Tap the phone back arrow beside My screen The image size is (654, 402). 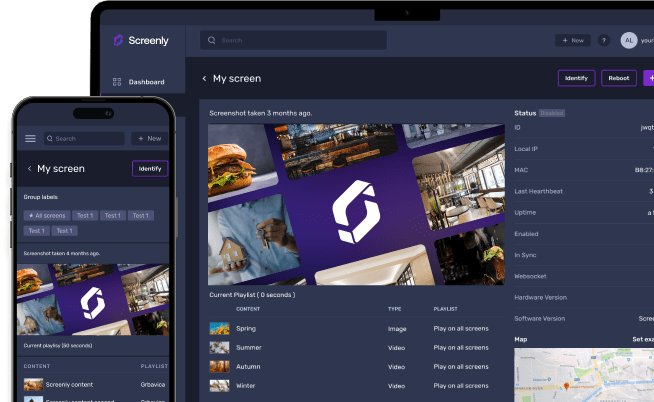pyautogui.click(x=29, y=169)
